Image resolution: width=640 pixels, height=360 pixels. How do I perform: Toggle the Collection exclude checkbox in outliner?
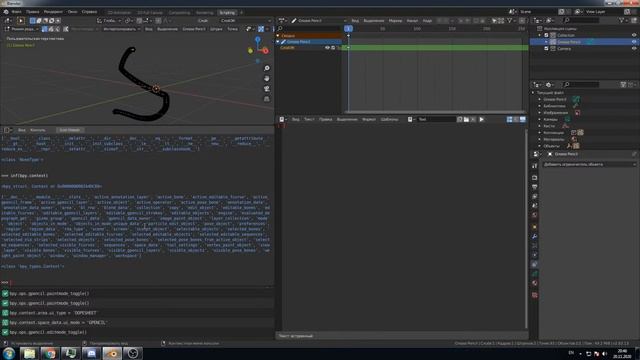click(x=547, y=36)
